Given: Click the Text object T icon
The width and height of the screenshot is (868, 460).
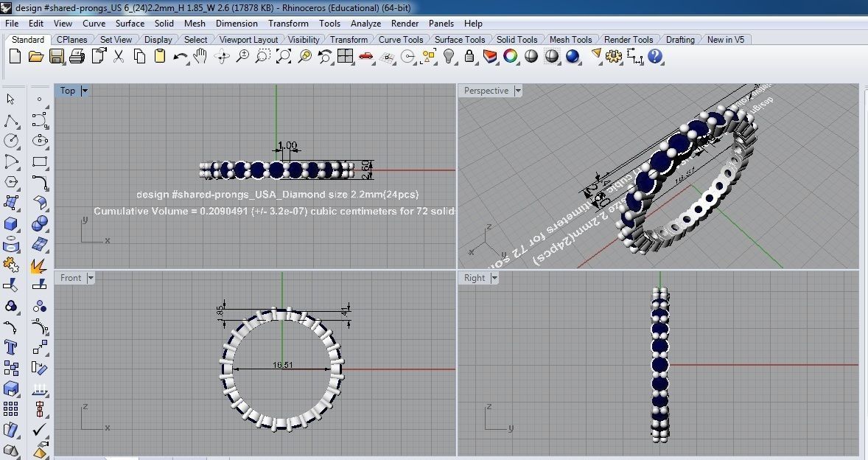Looking at the screenshot, I should coord(11,348).
